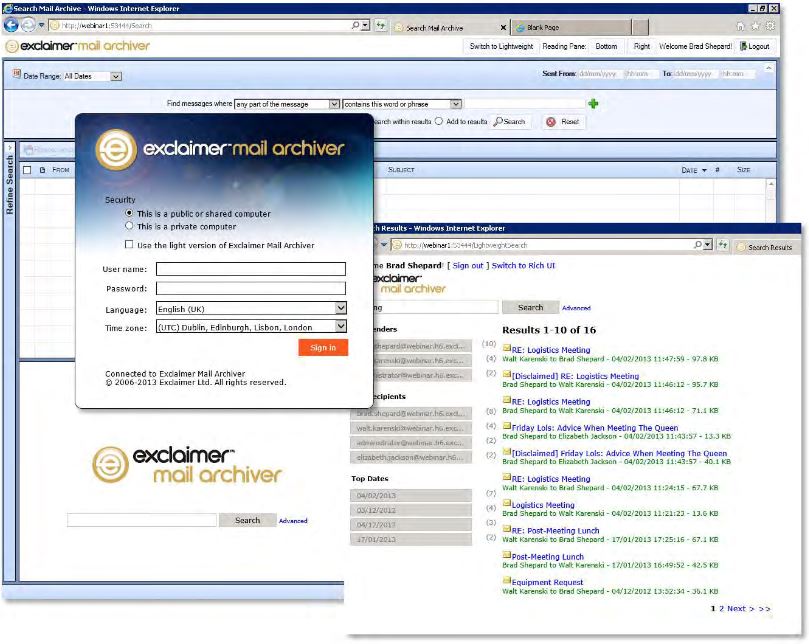Open the Equipment Request message

[x=547, y=582]
